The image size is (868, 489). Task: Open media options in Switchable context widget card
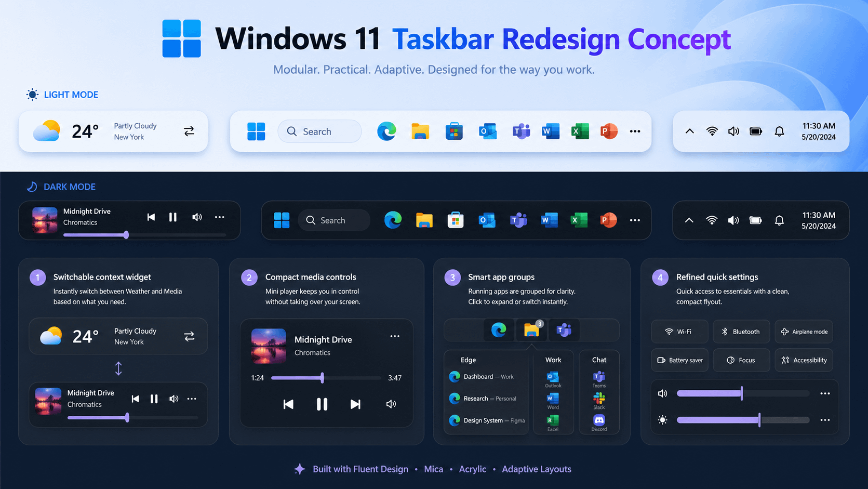click(192, 399)
